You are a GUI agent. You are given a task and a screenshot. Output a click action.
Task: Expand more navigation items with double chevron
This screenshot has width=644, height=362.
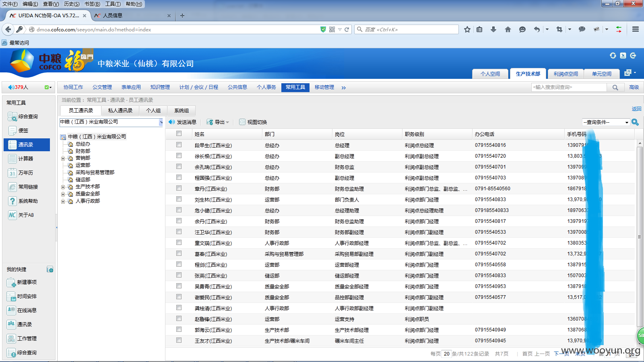coord(344,88)
